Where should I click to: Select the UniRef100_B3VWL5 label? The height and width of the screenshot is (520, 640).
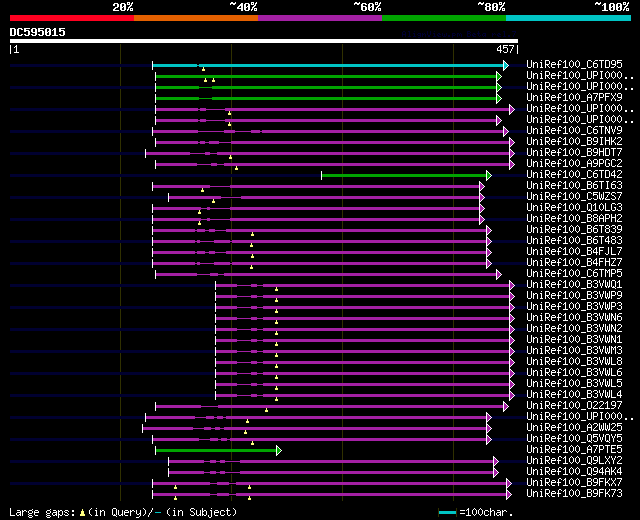pyautogui.click(x=574, y=384)
